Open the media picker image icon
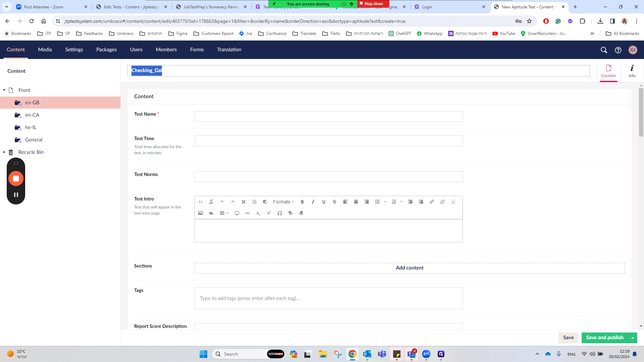 [x=201, y=213]
